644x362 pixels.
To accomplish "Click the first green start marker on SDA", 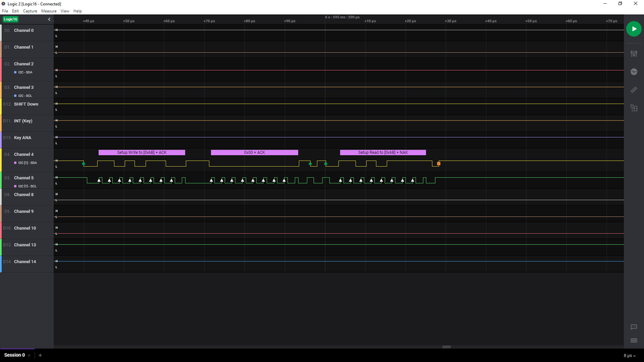I will click(x=83, y=164).
